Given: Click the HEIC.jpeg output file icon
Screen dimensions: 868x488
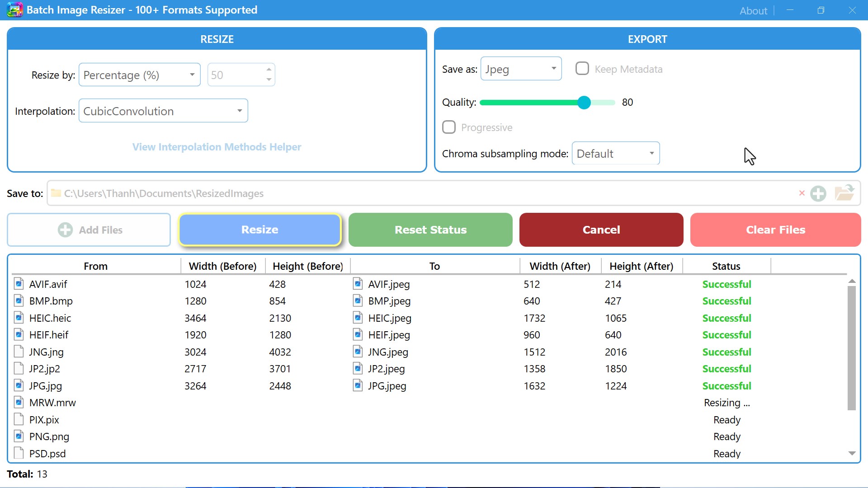Looking at the screenshot, I should 358,318.
